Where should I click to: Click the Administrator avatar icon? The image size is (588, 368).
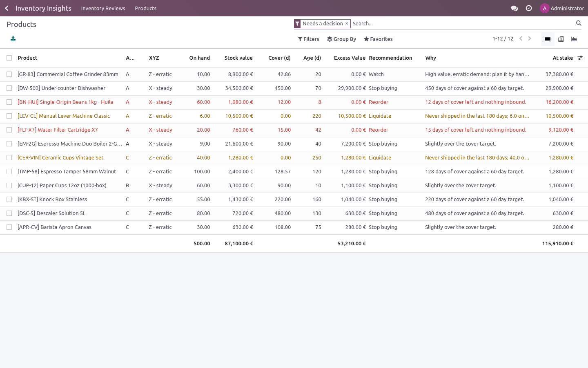click(544, 8)
